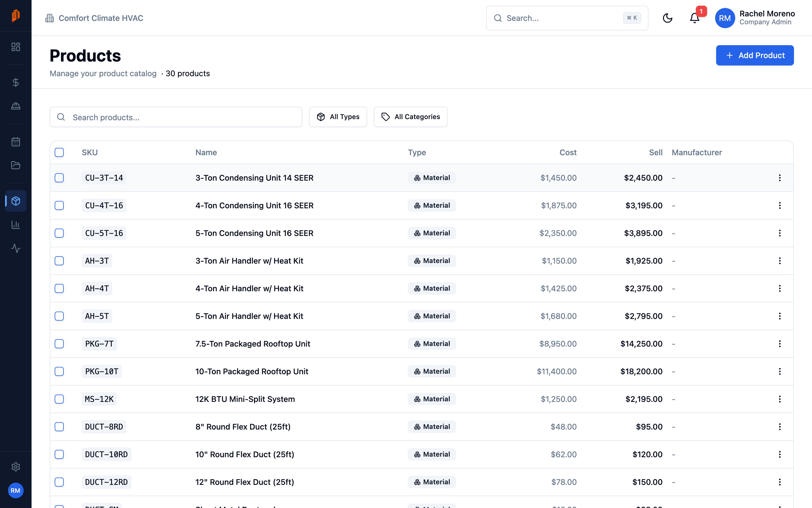
Task: Click the DUCT-12RD SKU badge
Action: (106, 482)
